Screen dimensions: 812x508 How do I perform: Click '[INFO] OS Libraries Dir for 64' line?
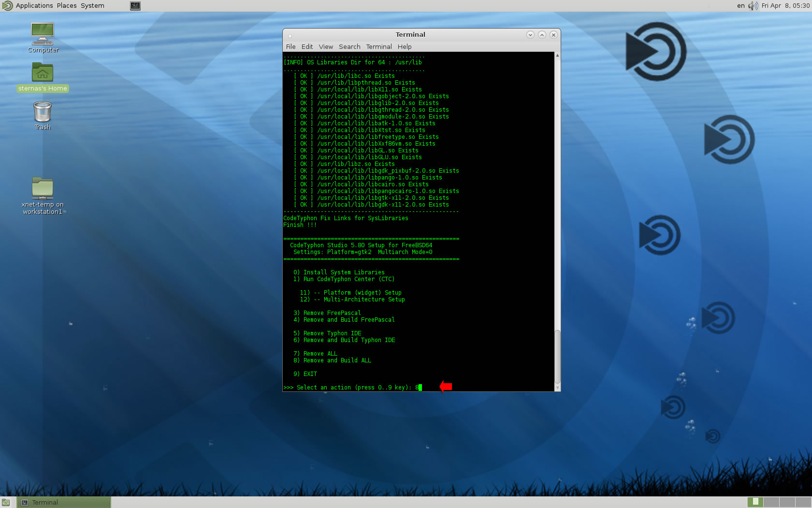pyautogui.click(x=352, y=62)
